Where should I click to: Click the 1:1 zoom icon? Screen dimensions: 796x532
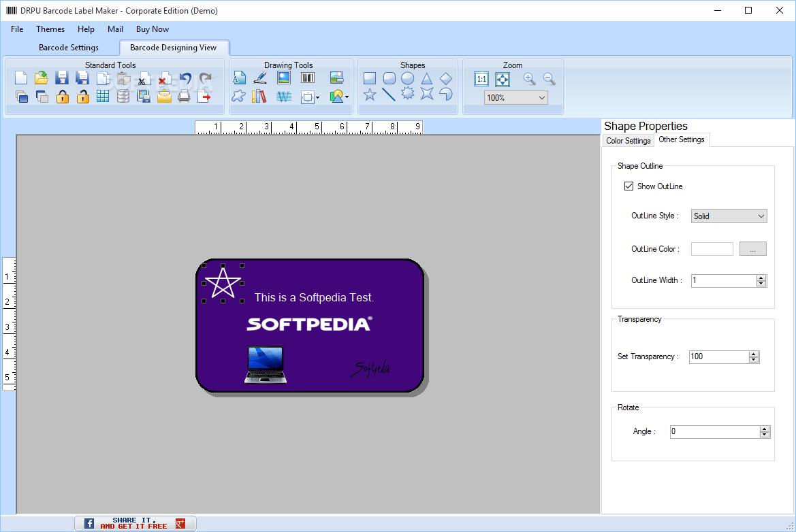pyautogui.click(x=481, y=79)
